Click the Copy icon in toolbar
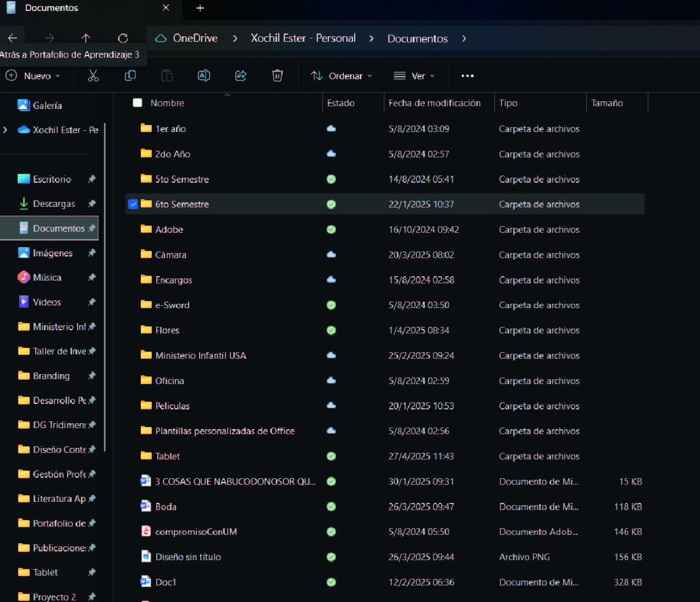The image size is (700, 602). click(130, 76)
